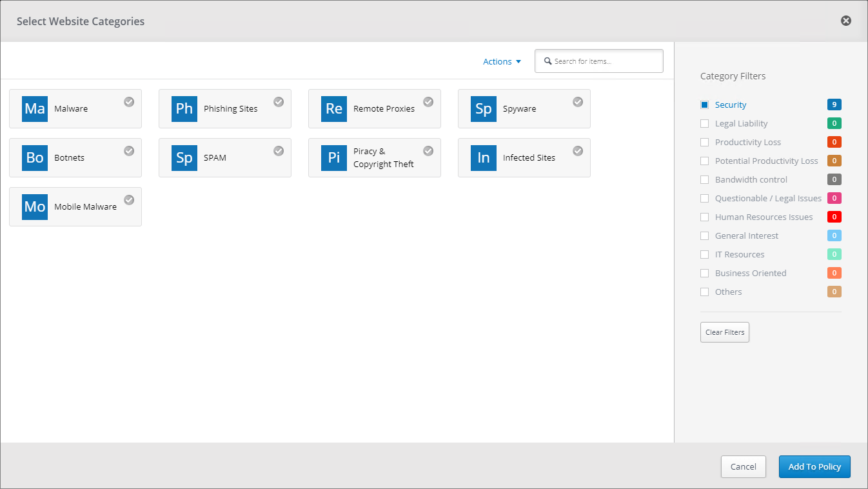The width and height of the screenshot is (868, 489).
Task: Toggle checkmark on Piracy & Copyright Theft card
Action: (428, 151)
